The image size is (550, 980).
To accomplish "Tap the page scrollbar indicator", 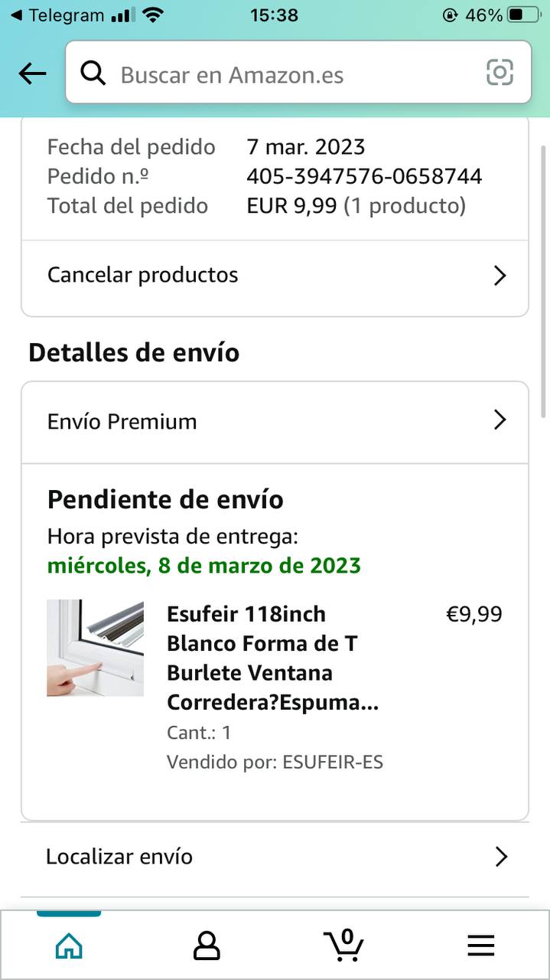I will (544, 268).
